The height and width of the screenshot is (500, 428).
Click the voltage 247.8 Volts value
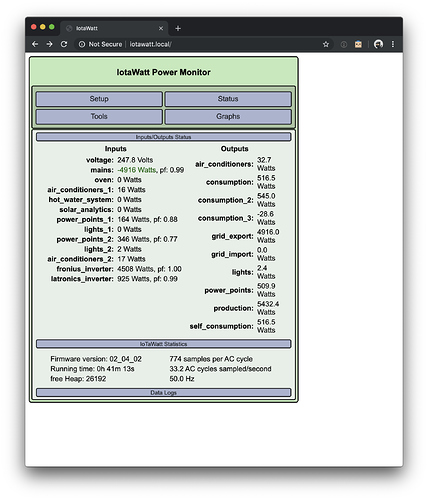pos(135,160)
